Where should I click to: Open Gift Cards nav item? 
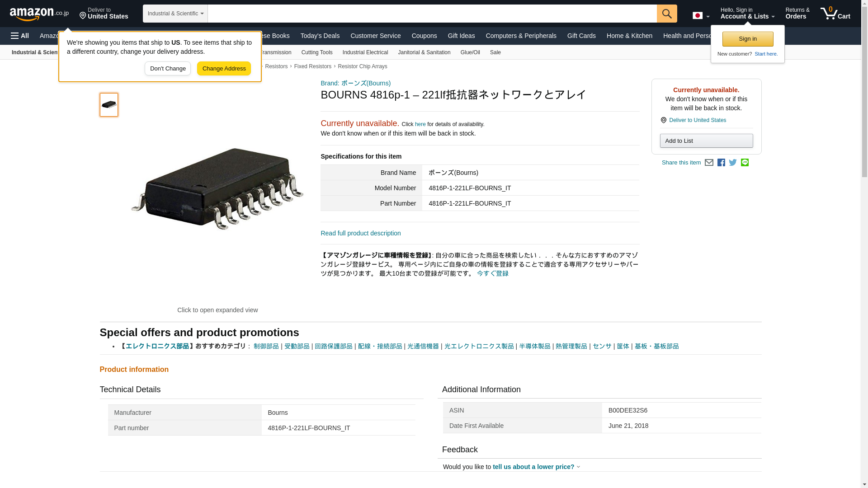tap(581, 36)
